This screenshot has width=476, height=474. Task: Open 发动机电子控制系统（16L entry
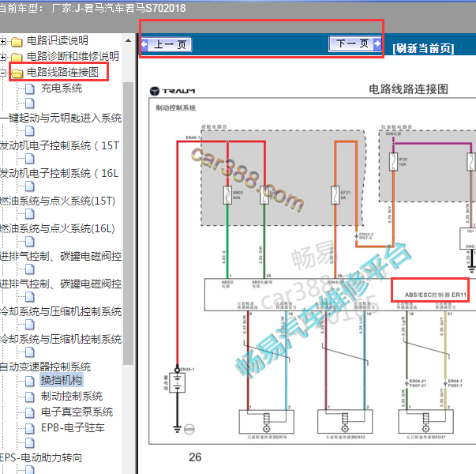59,173
